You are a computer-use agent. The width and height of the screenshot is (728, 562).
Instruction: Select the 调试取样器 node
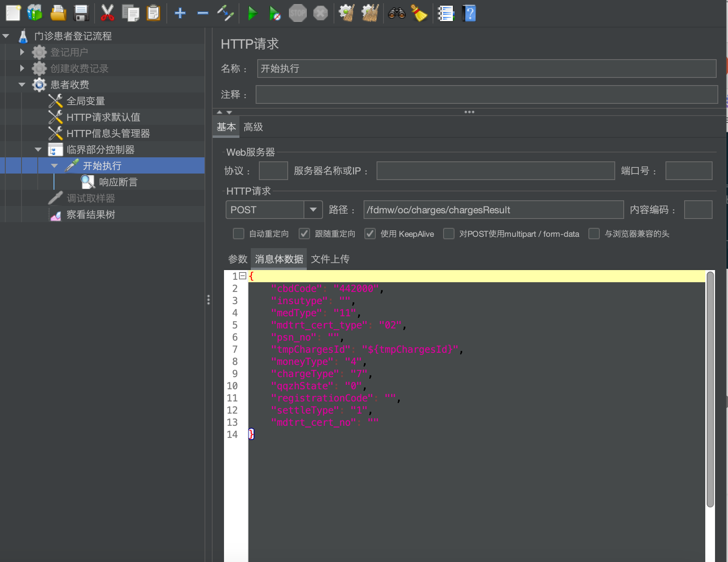91,198
